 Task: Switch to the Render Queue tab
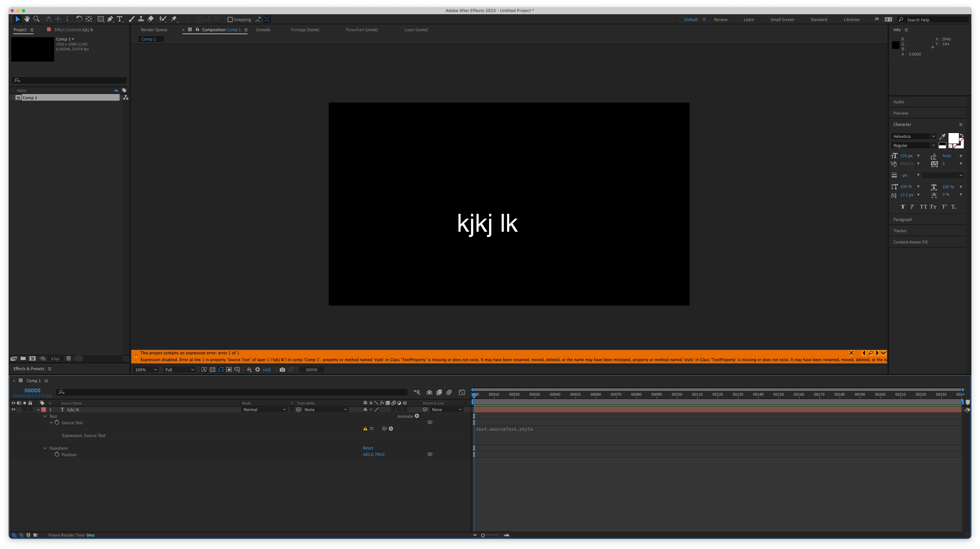pos(154,30)
